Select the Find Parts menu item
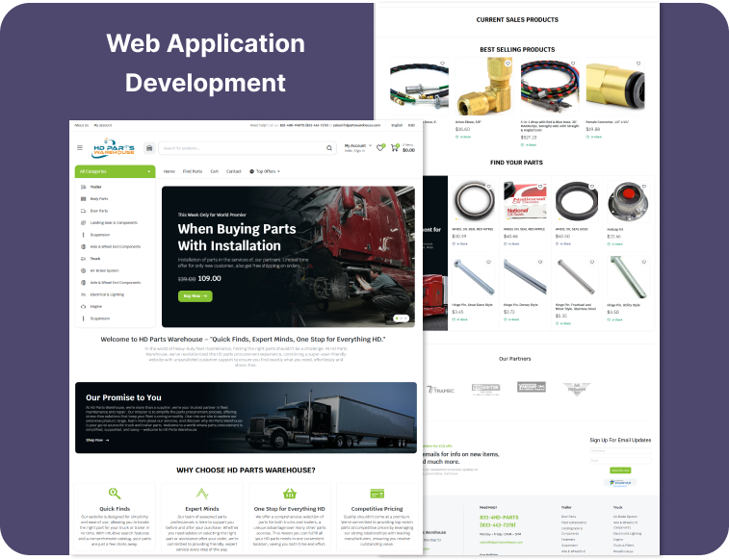Viewport: 729px width, 560px height. [x=193, y=171]
